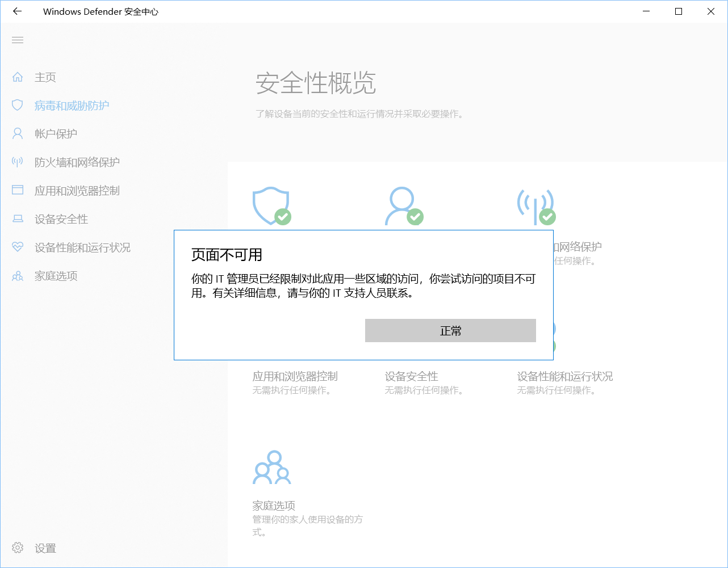Click the back arrow in title bar
This screenshot has width=728, height=568.
pyautogui.click(x=17, y=11)
